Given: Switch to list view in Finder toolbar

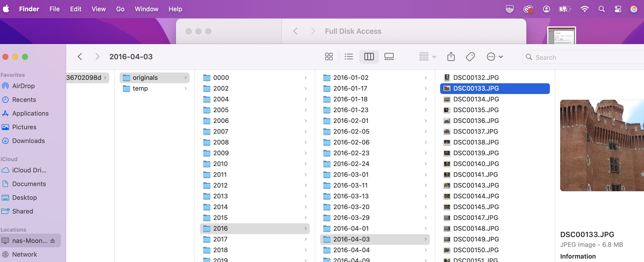Looking at the screenshot, I should click(x=348, y=57).
